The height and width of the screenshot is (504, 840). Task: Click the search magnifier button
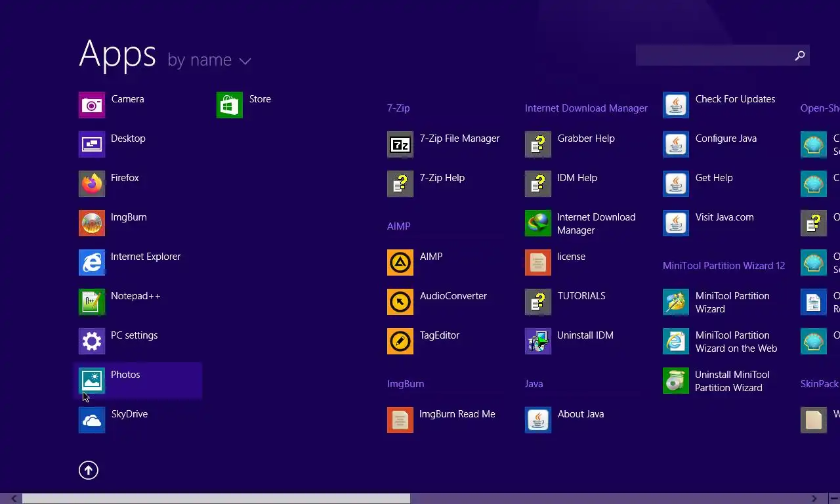tap(799, 56)
